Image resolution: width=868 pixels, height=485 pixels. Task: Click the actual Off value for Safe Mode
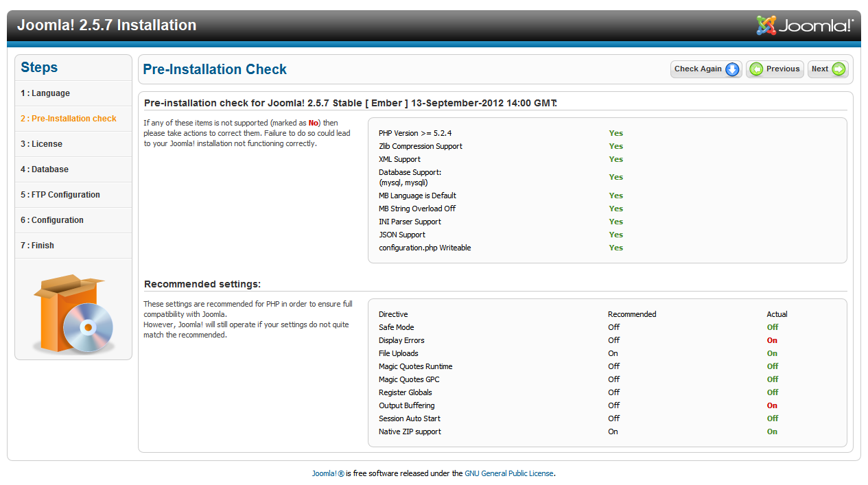(773, 327)
